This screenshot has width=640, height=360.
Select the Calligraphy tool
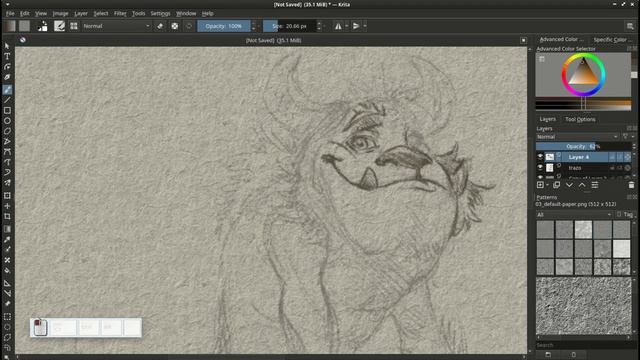pyautogui.click(x=7, y=77)
